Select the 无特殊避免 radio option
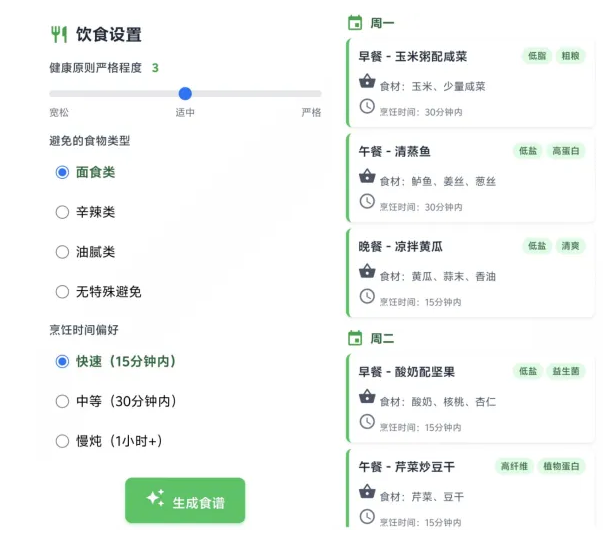 pos(62,292)
